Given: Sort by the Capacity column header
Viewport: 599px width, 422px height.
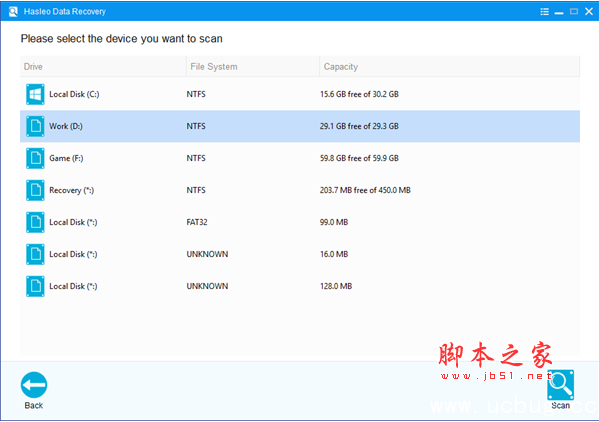Looking at the screenshot, I should (449, 66).
